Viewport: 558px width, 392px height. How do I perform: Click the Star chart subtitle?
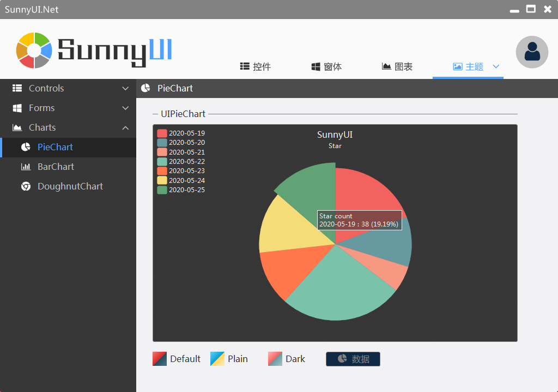pos(335,146)
